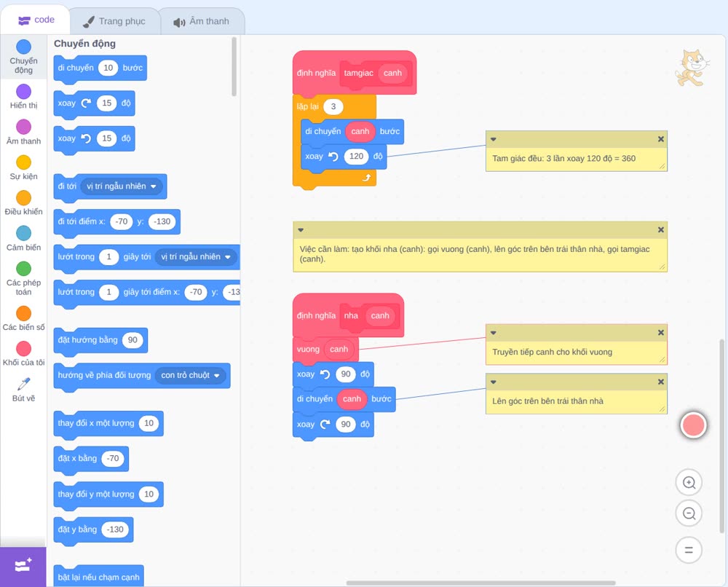
Task: Click the 'định nghĩa tamgiac' hat block
Action: pyautogui.click(x=316, y=73)
